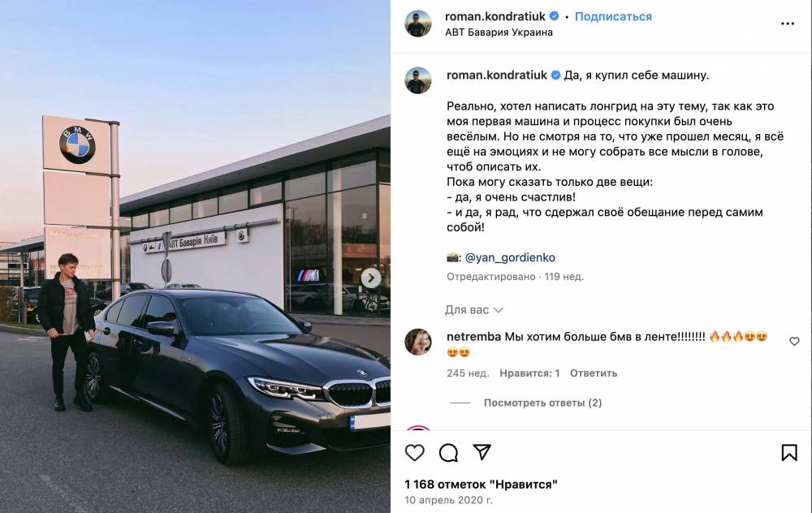Expand "Посмотреть ответы (2)" replies
Image resolution: width=812 pixels, height=513 pixels.
(542, 403)
